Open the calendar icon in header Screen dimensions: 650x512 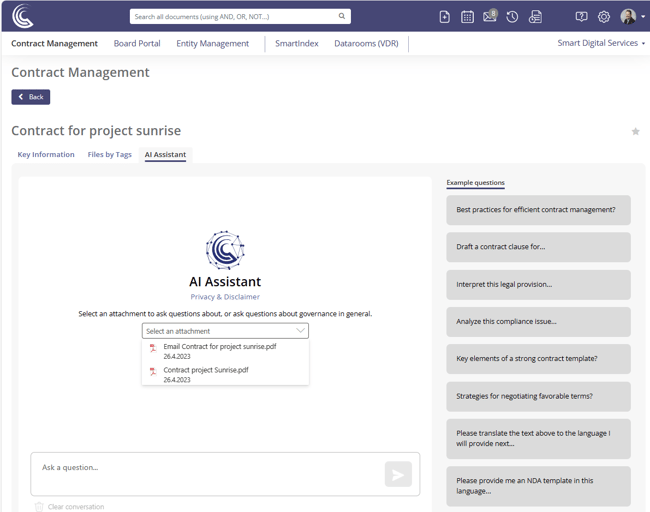pyautogui.click(x=467, y=17)
